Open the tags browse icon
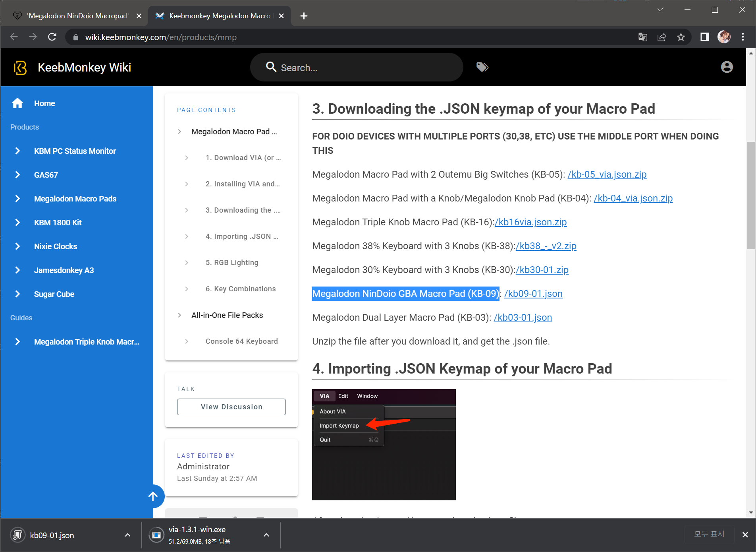This screenshot has width=756, height=552. (482, 67)
